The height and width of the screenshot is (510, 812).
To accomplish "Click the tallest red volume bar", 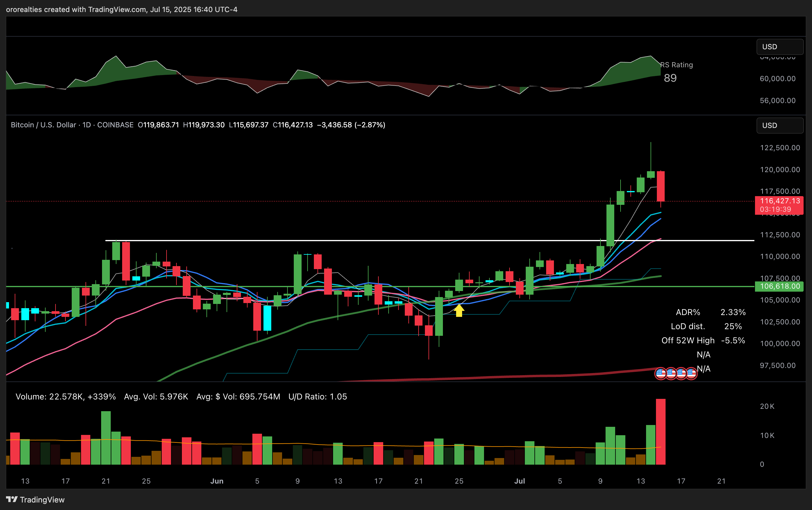I will pos(661,432).
